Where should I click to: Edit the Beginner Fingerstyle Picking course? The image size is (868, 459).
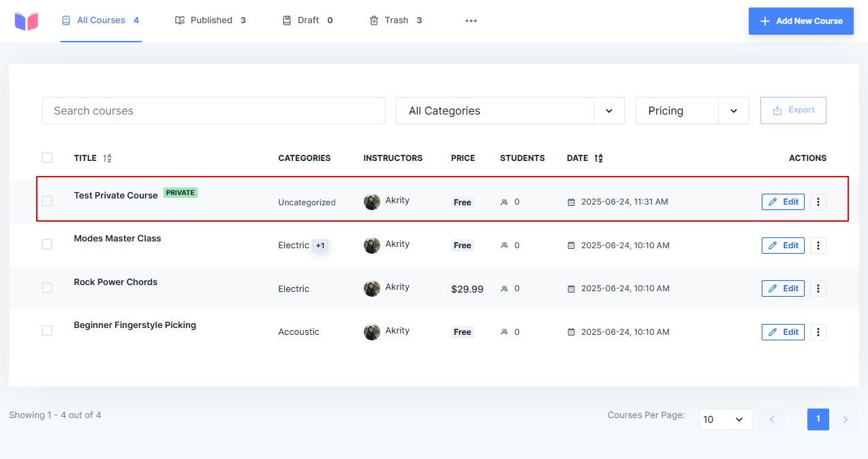pyautogui.click(x=783, y=332)
